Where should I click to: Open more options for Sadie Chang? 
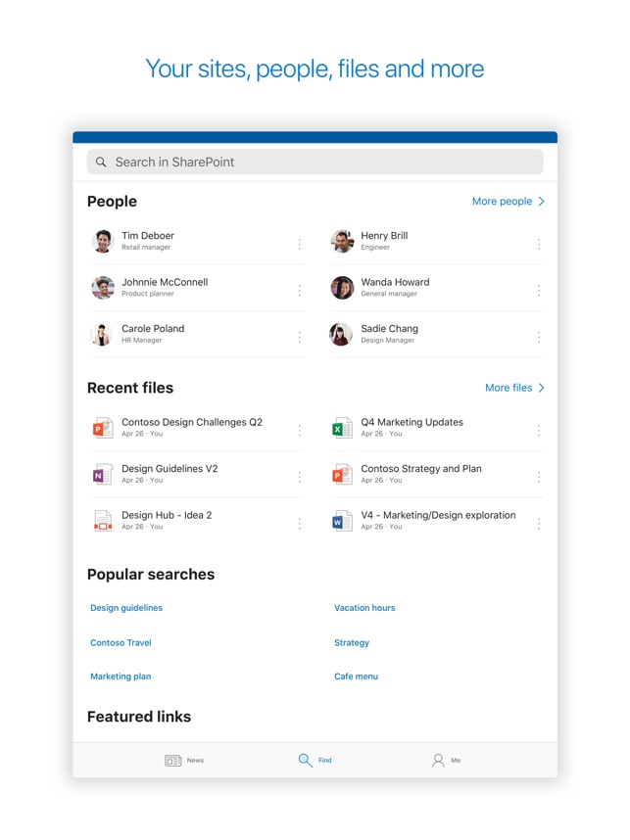[x=539, y=337]
